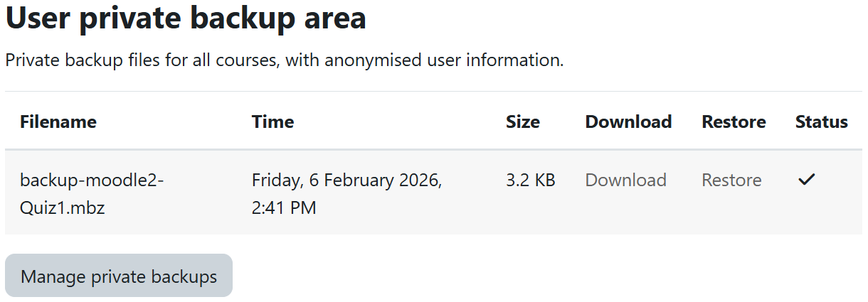
Task: Restore the Quiz1 backup file
Action: click(731, 180)
